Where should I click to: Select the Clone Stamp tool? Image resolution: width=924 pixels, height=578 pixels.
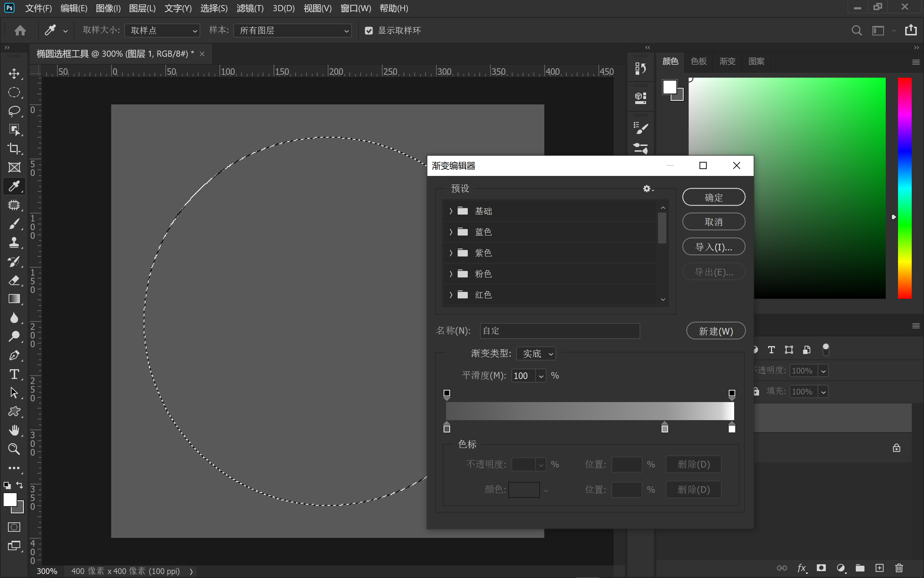tap(14, 242)
